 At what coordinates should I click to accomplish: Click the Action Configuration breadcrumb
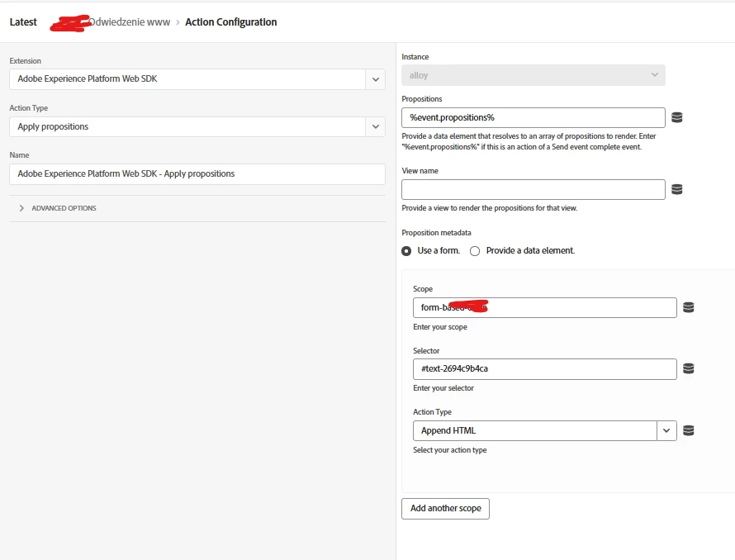(231, 22)
